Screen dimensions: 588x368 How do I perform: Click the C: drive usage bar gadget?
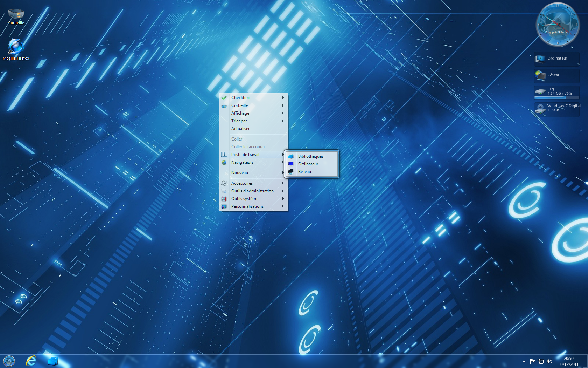556,92
